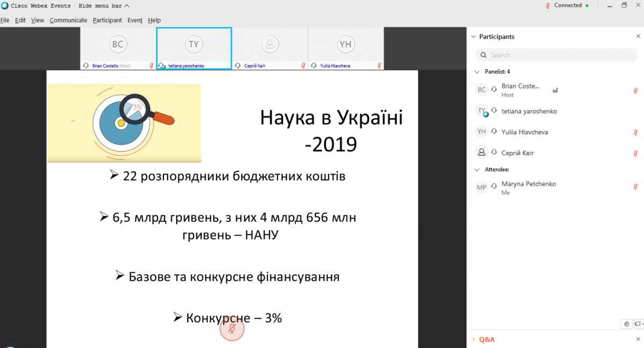Close the Q&A panel

click(x=638, y=339)
